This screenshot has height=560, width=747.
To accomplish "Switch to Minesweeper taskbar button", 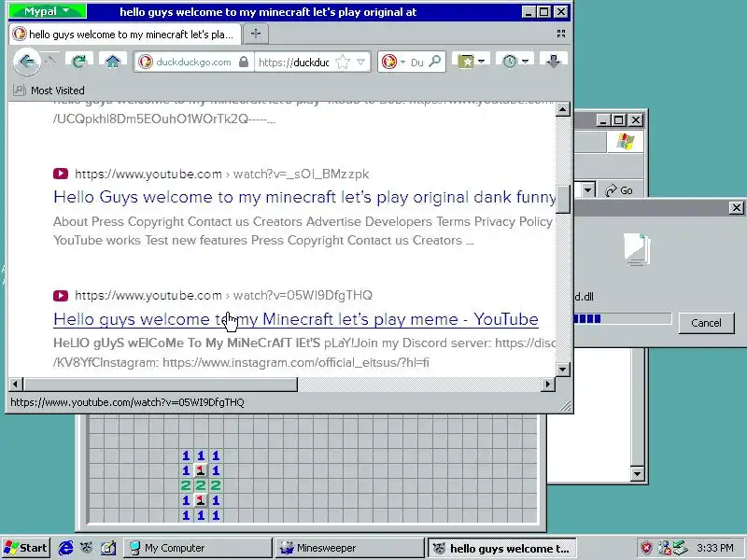I will pyautogui.click(x=349, y=548).
